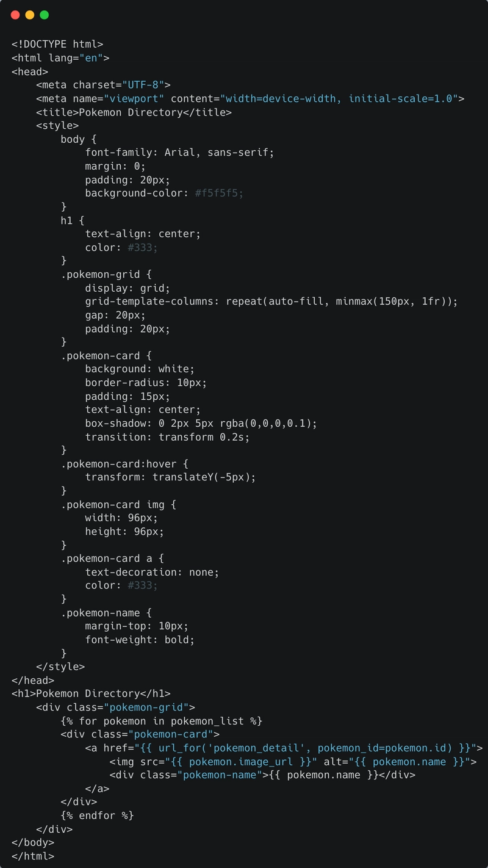Click the grid-template-columns property line
Viewport: 488px width, 868px height.
[271, 302]
